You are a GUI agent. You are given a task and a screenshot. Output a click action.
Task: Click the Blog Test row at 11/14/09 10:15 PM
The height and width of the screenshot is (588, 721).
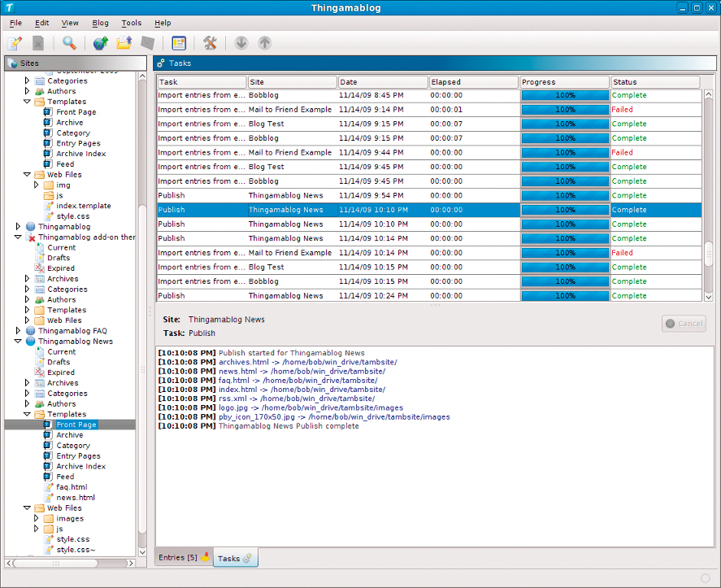(x=429, y=267)
